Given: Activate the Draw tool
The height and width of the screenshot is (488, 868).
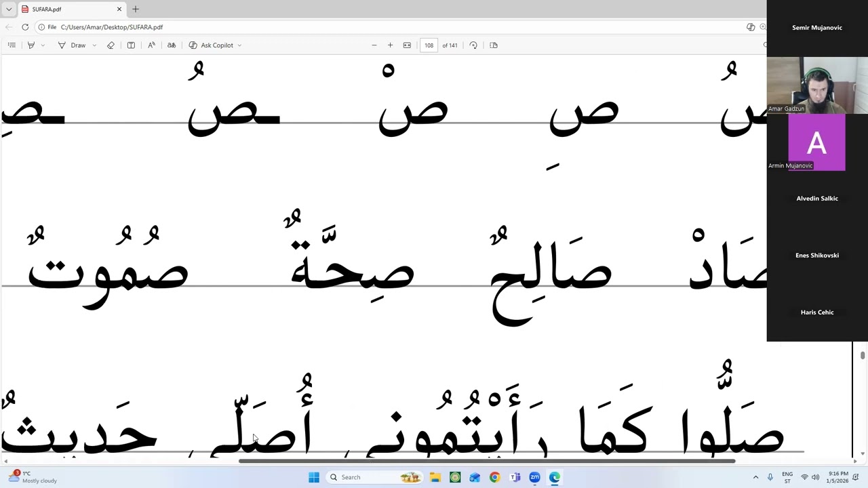Looking at the screenshot, I should click(72, 45).
